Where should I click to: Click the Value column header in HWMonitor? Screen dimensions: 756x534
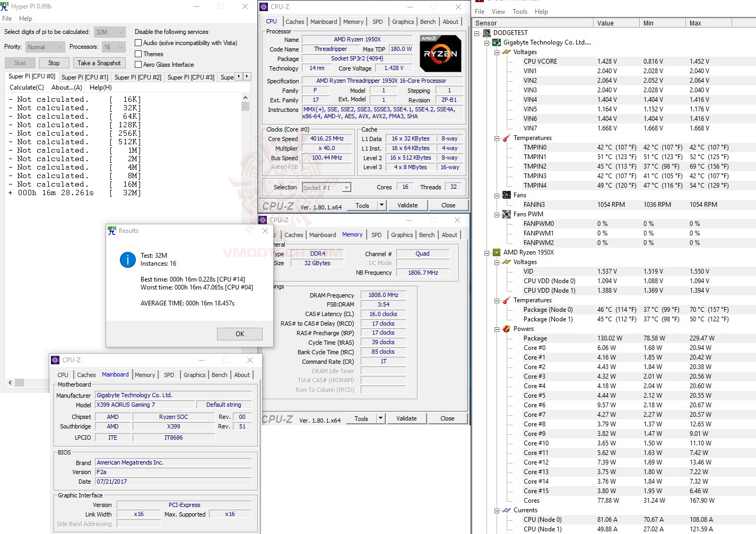point(616,23)
